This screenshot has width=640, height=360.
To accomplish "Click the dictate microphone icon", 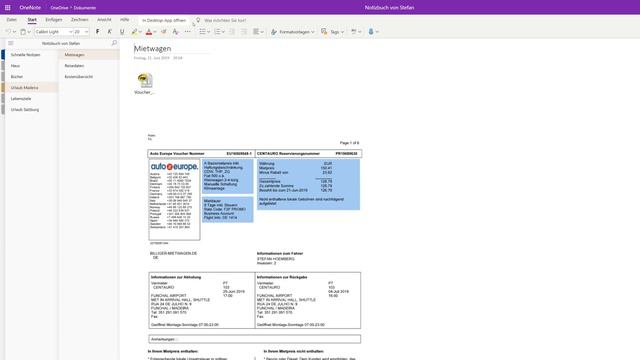I will tap(371, 31).
